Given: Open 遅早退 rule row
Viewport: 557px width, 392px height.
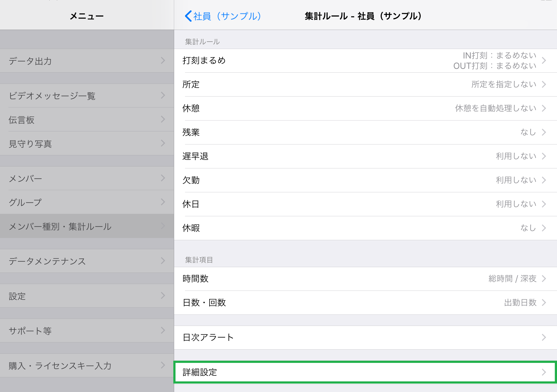Looking at the screenshot, I should coord(365,156).
